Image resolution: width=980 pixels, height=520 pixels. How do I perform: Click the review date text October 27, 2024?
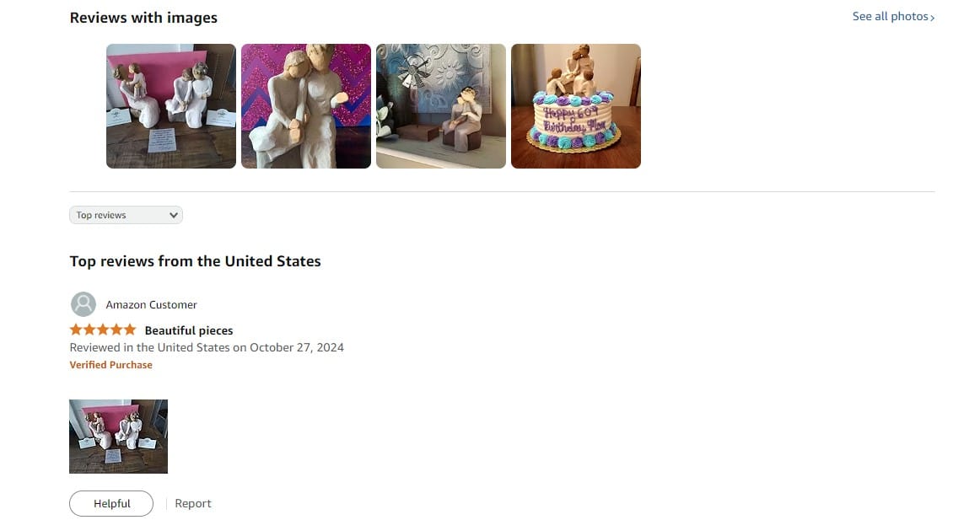(297, 348)
